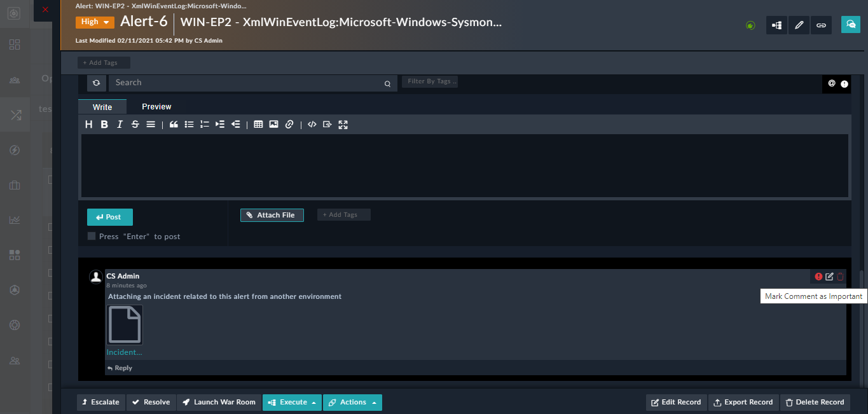This screenshot has height=414, width=868.
Task: Click inside the Search field
Action: click(248, 83)
